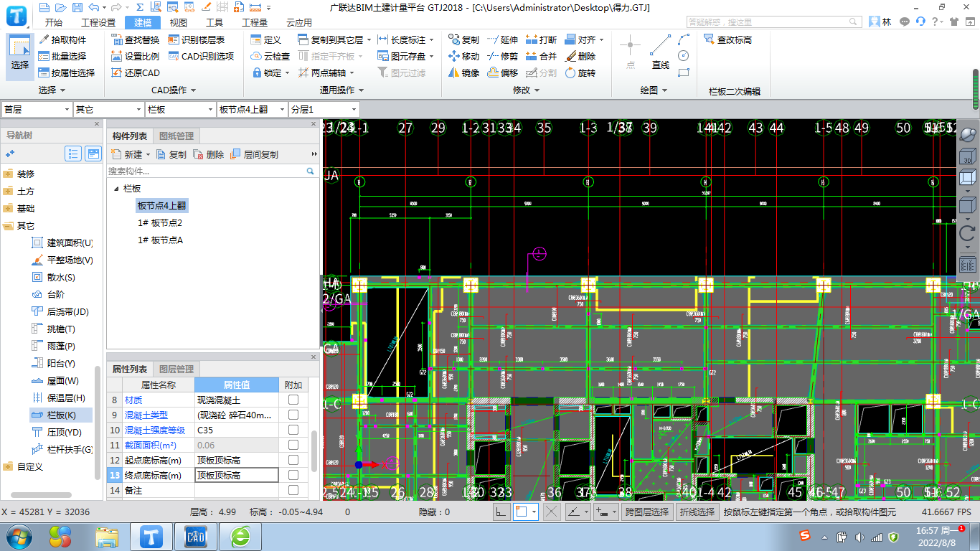The image size is (980, 551).
Task: Switch nav tree to list view icon
Action: (x=73, y=154)
